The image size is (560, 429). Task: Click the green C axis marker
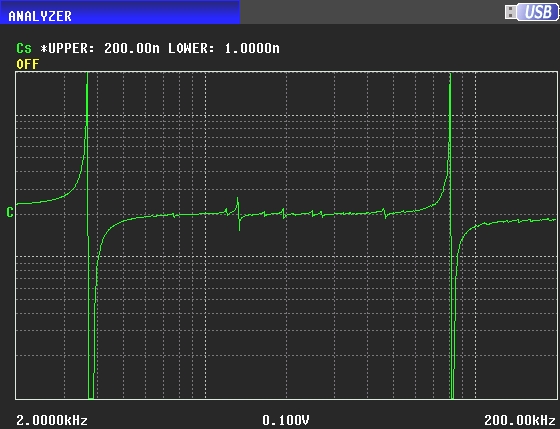tap(10, 213)
